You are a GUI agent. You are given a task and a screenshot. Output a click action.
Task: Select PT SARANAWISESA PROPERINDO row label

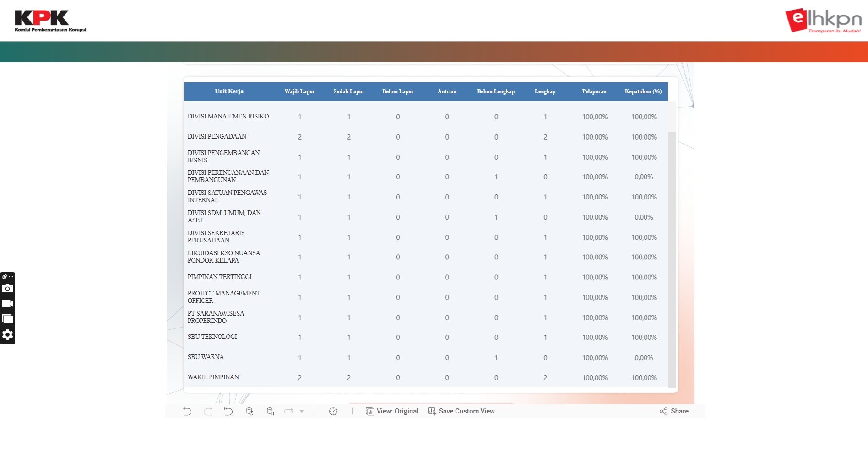[x=216, y=317]
